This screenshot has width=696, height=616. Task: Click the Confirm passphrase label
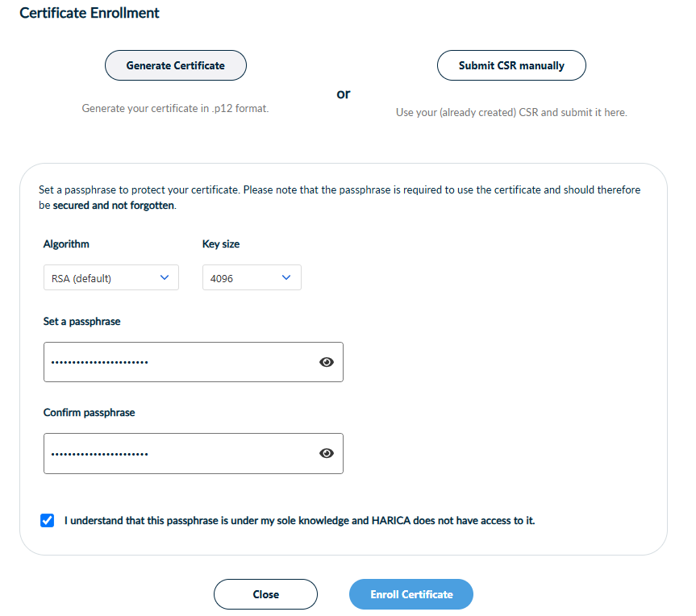[x=89, y=412]
